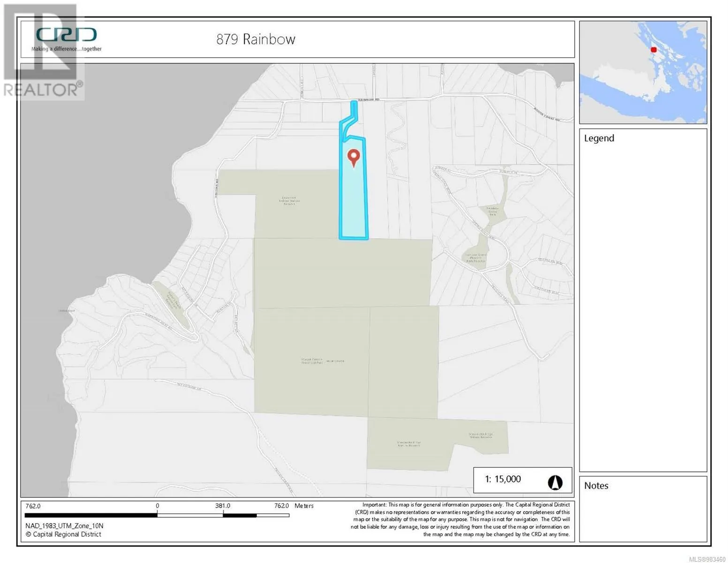
Task: Click the Meters unit label on scale bar
Action: (304, 506)
